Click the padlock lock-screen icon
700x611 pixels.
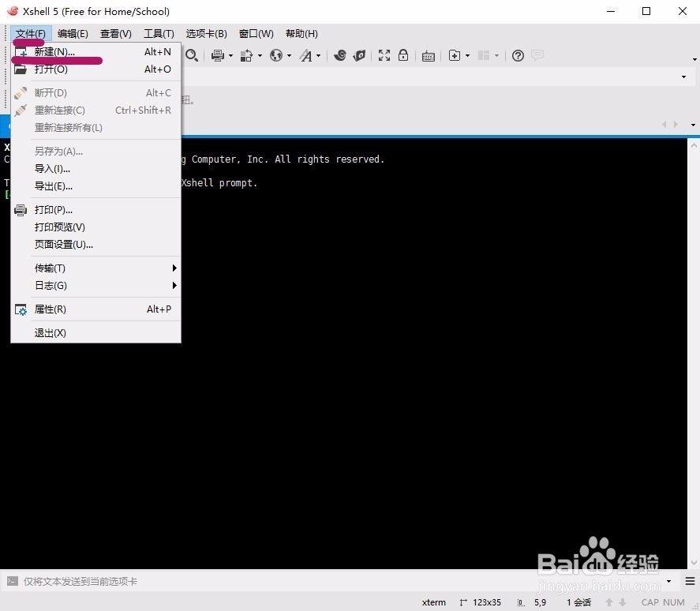click(403, 55)
